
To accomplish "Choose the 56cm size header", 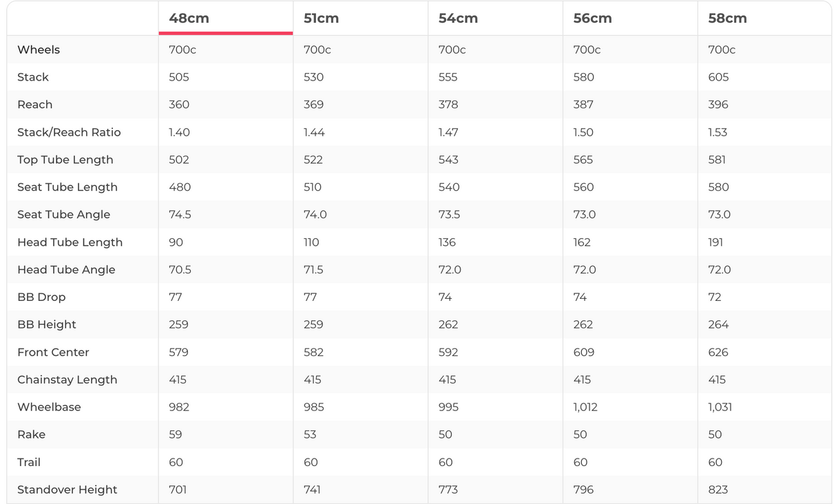I will coord(592,19).
